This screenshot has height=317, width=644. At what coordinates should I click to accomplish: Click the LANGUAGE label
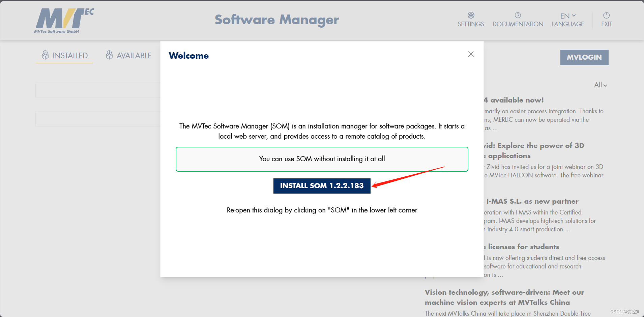(568, 24)
